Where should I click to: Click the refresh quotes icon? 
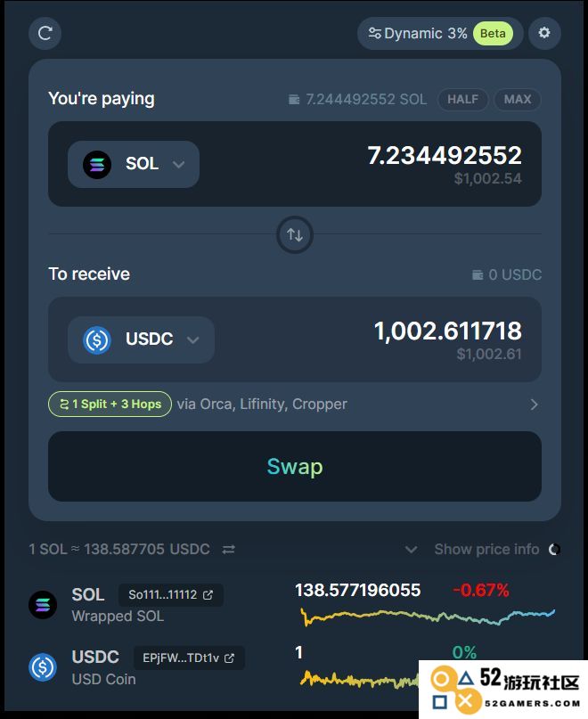click(45, 34)
